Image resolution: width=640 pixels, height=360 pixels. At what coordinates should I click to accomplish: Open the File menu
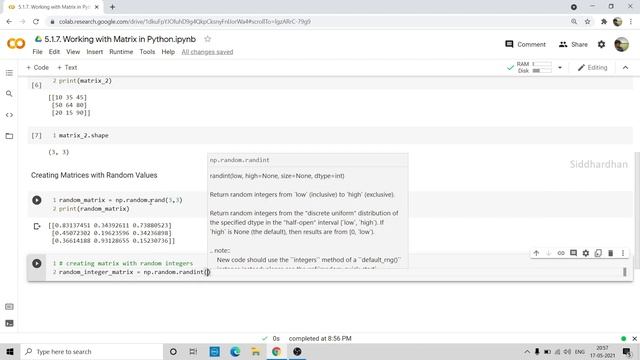tap(37, 52)
